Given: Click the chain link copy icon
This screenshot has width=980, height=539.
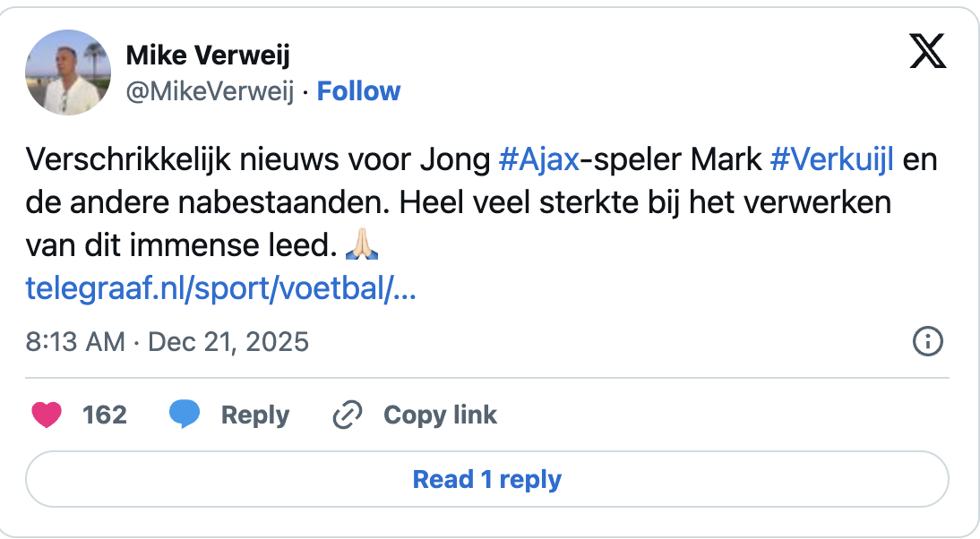Looking at the screenshot, I should point(347,415).
